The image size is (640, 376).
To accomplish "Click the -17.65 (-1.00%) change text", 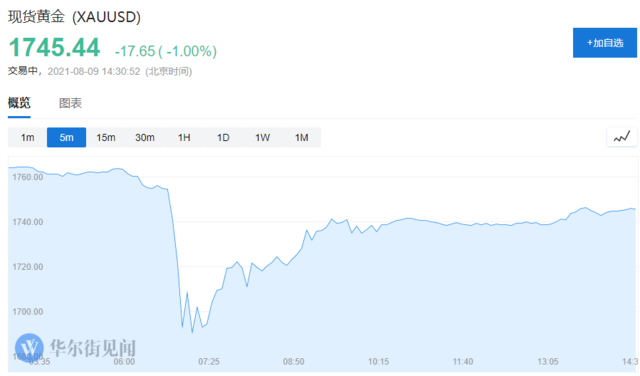I will 166,51.
